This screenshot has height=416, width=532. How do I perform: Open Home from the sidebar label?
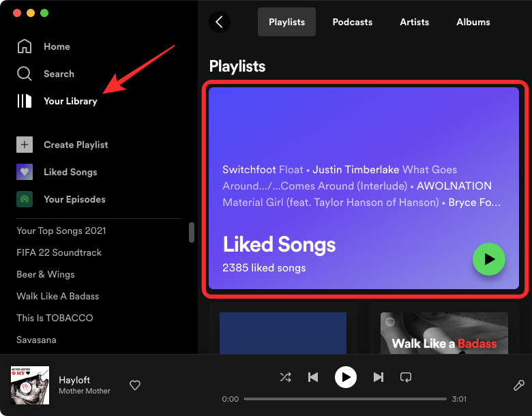click(57, 46)
